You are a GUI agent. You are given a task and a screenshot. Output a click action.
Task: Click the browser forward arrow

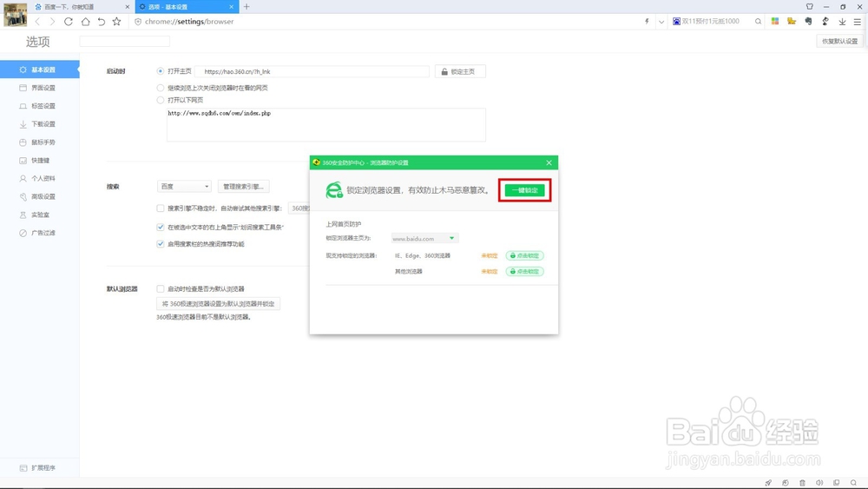[53, 22]
